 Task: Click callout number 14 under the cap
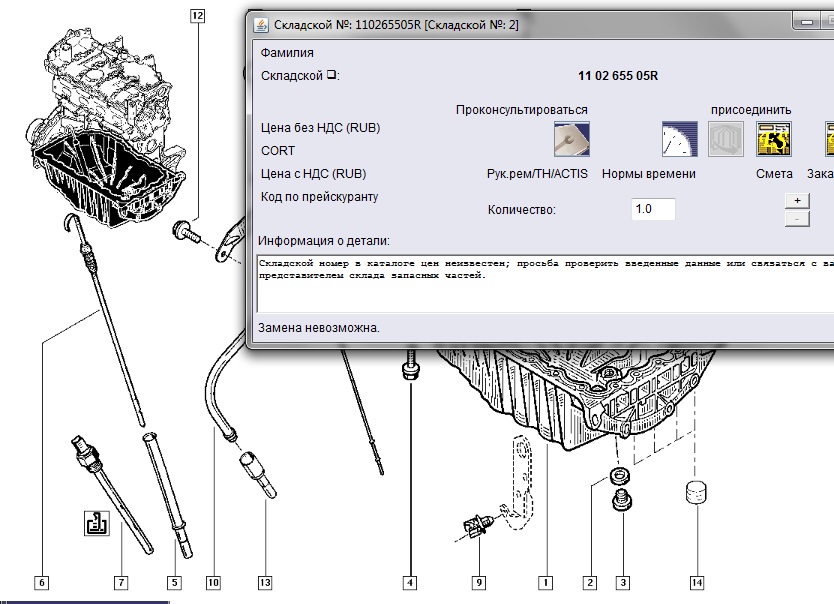(x=696, y=581)
